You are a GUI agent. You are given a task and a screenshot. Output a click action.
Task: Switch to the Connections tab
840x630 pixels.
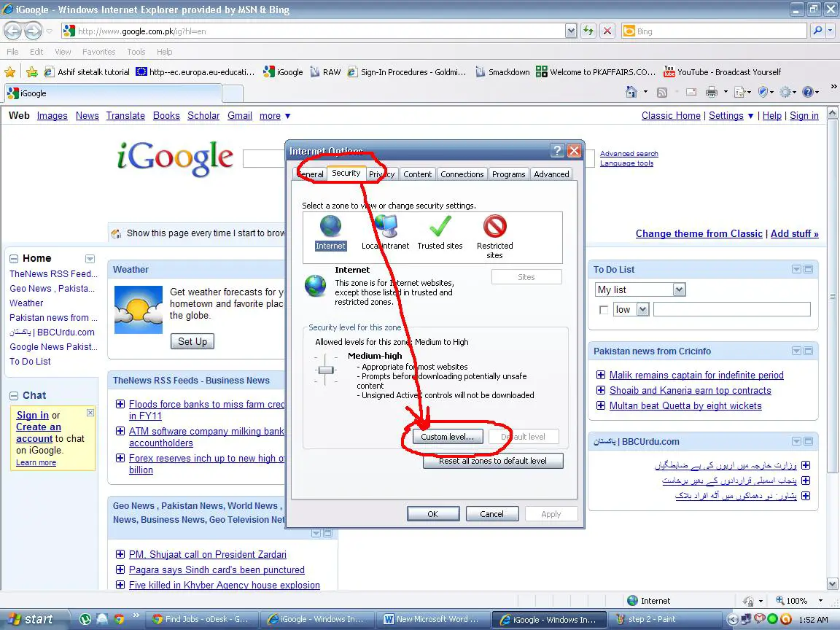[x=462, y=174]
